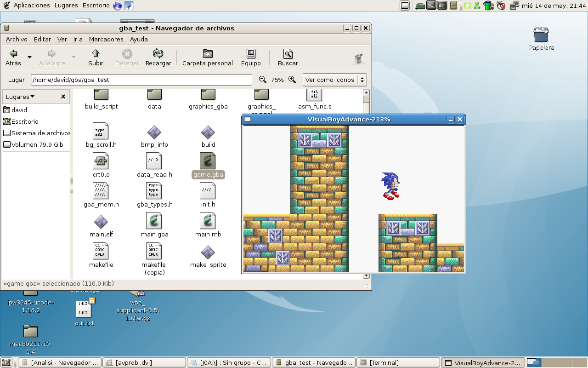
Task: Open the Editar menu
Action: [42, 39]
